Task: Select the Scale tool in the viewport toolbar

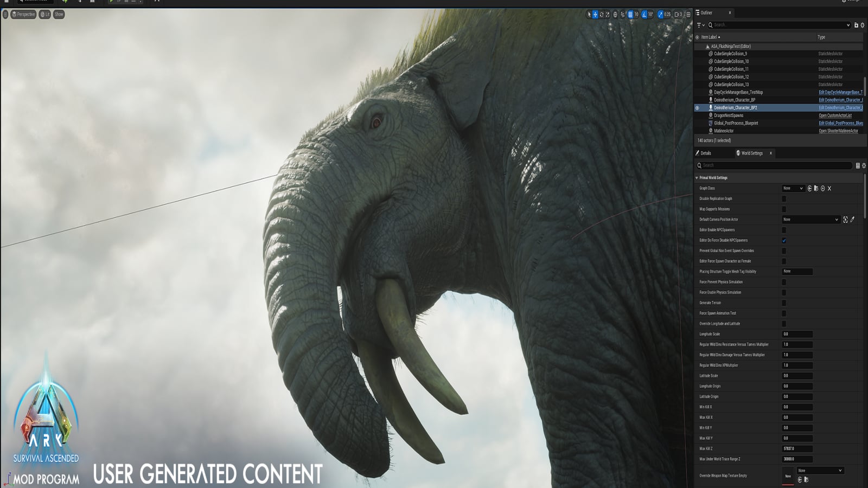Action: (x=607, y=15)
